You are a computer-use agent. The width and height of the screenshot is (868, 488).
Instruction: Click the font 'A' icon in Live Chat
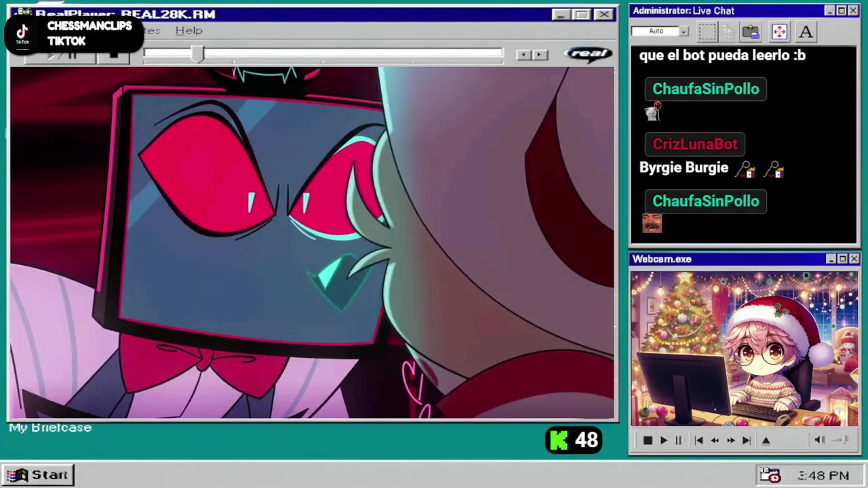pos(806,32)
